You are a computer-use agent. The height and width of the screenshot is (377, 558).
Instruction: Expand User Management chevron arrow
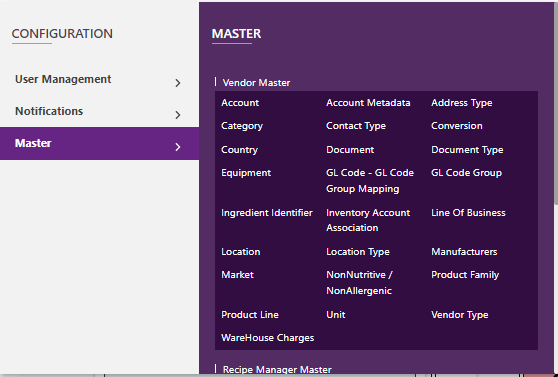(178, 83)
